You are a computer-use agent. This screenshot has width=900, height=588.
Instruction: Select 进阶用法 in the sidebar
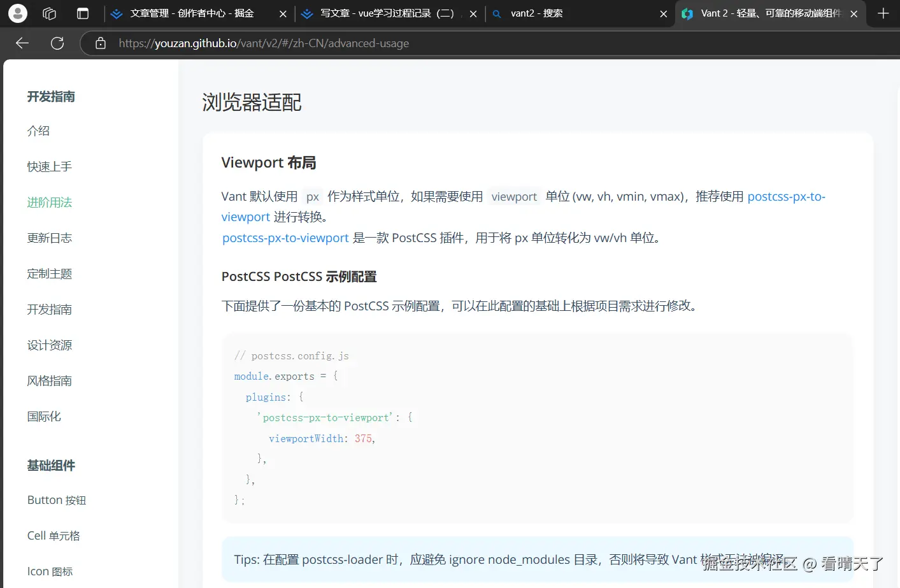[49, 202]
